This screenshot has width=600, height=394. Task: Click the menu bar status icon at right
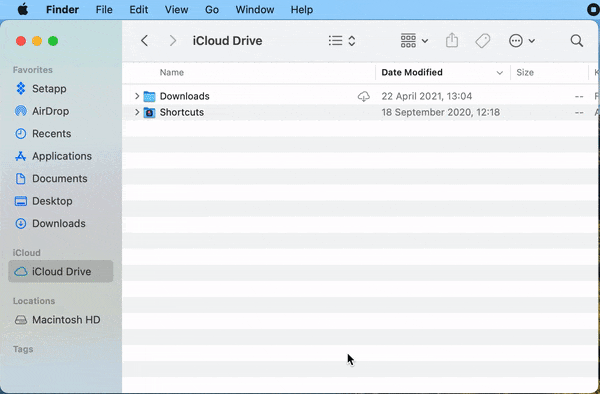pyautogui.click(x=593, y=10)
